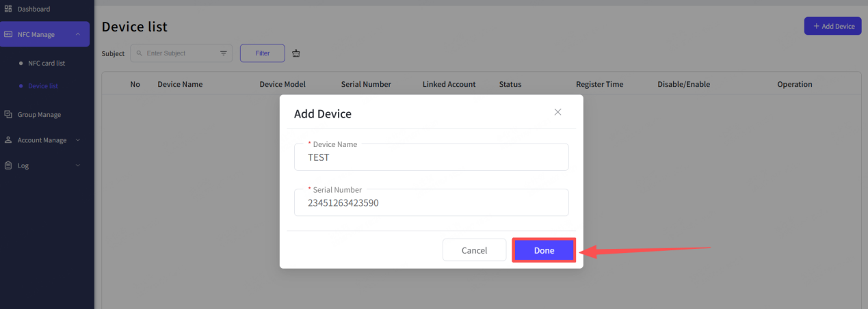Click the Device Name input field

[431, 158]
